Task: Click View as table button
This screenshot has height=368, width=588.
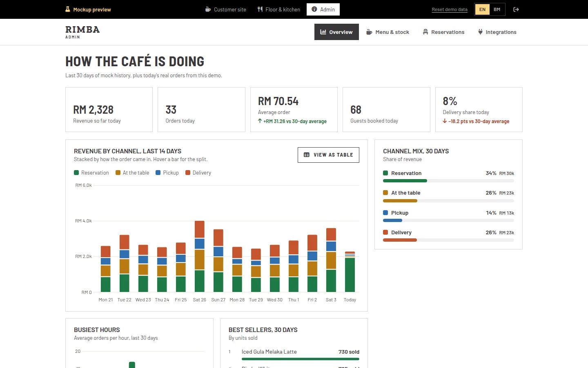Action: click(328, 155)
